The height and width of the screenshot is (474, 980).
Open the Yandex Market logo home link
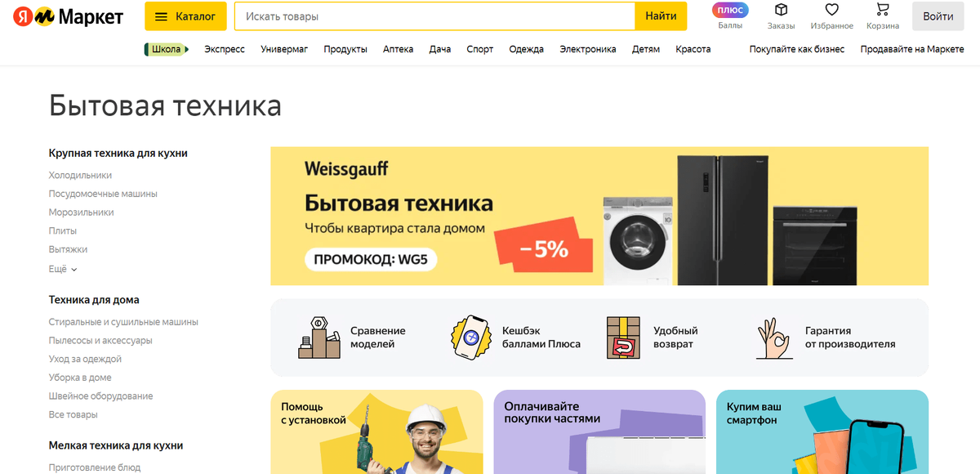pos(68,16)
